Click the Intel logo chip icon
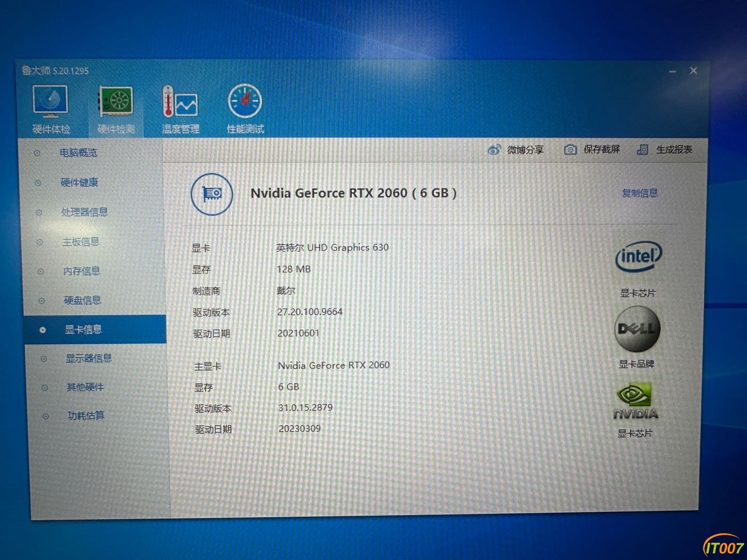Image resolution: width=747 pixels, height=560 pixels. point(638,257)
